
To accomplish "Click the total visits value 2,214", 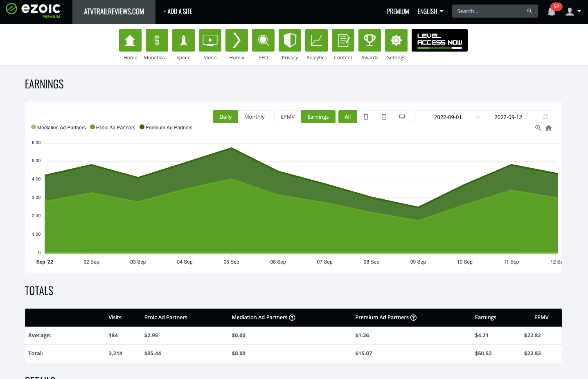I will click(115, 353).
